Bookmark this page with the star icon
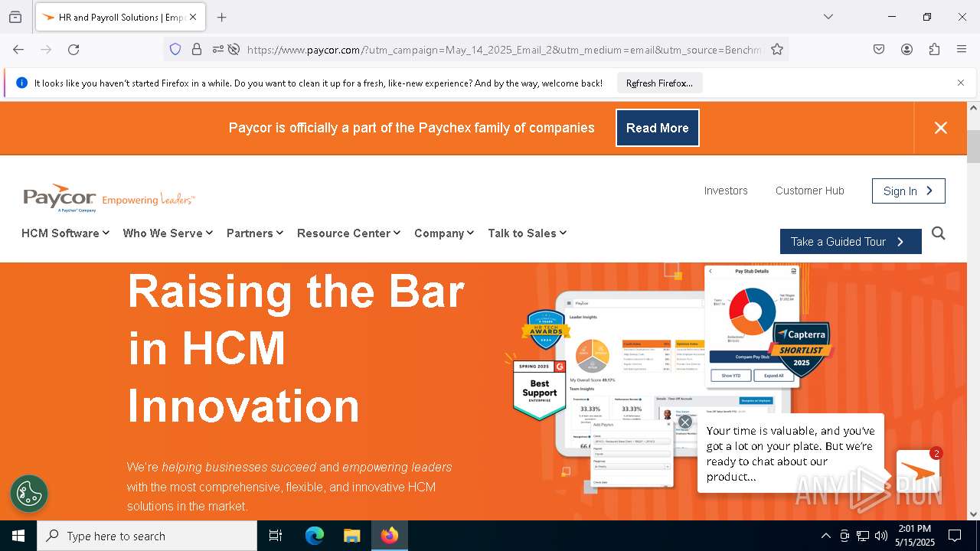 777,49
